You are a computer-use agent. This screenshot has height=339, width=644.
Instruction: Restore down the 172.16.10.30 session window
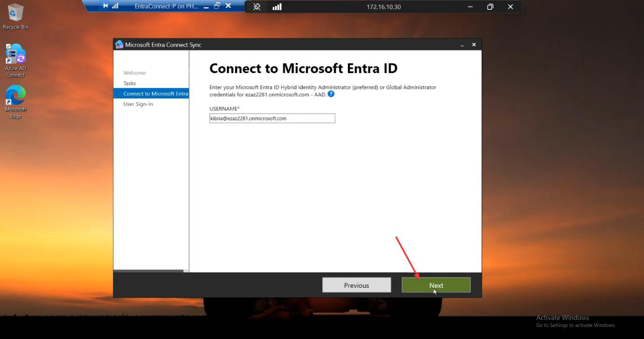[x=490, y=7]
